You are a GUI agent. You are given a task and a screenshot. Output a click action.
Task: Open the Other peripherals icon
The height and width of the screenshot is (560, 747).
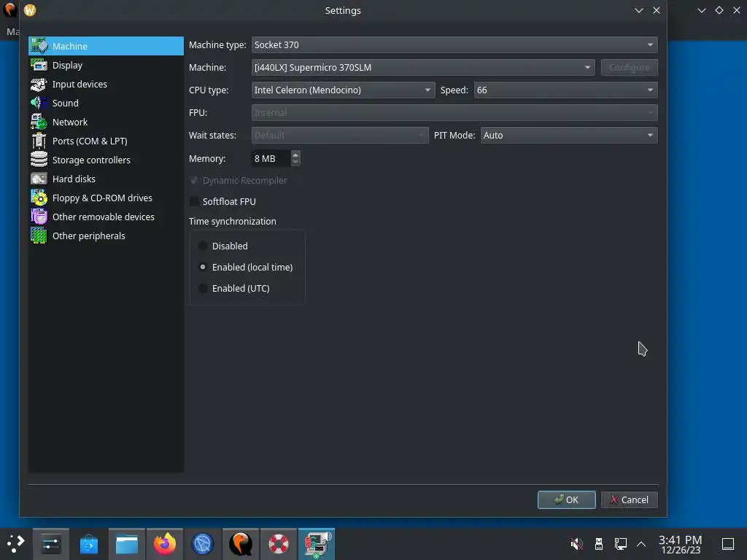point(39,236)
